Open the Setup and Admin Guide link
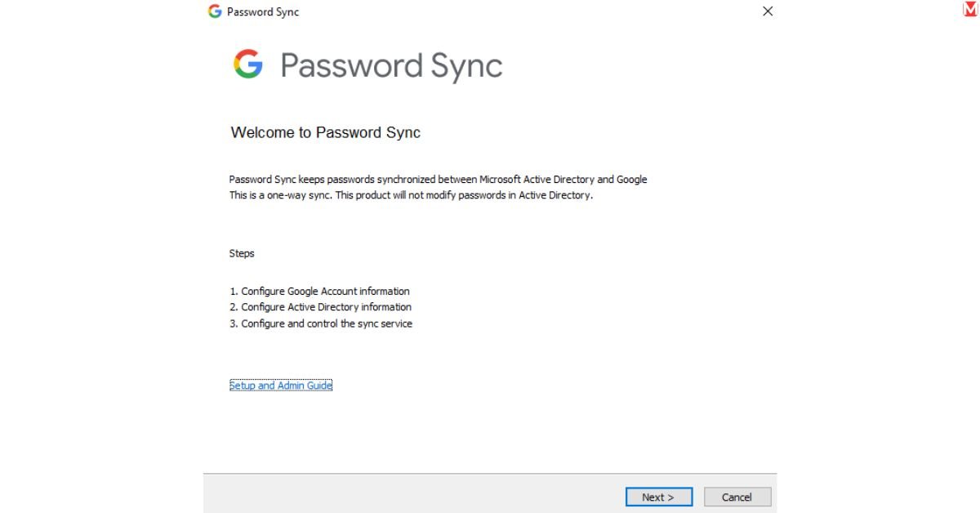980x513 pixels. point(281,386)
